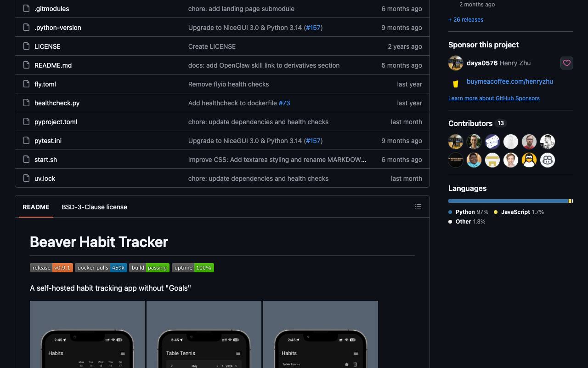Open the 'Remove flyio health checks' commit

[x=228, y=84]
